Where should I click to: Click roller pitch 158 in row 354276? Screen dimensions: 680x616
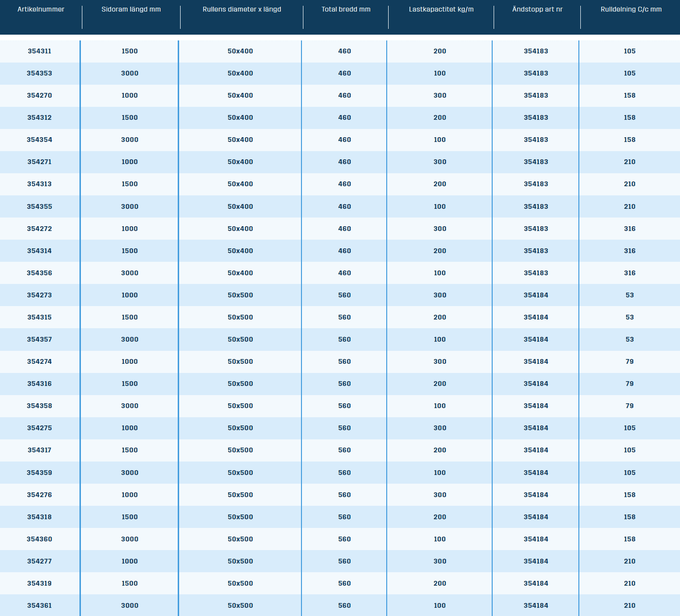pyautogui.click(x=630, y=495)
